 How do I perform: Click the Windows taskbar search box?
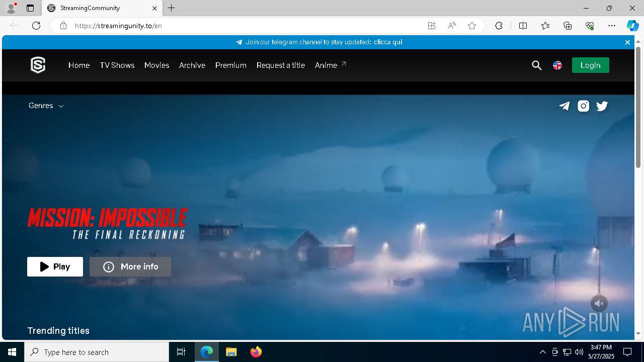97,352
